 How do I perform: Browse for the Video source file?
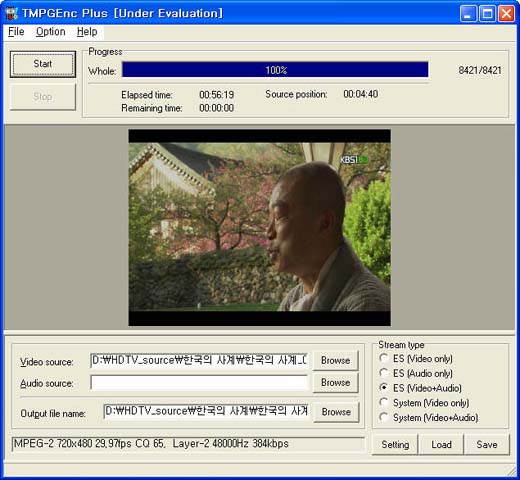[x=335, y=360]
